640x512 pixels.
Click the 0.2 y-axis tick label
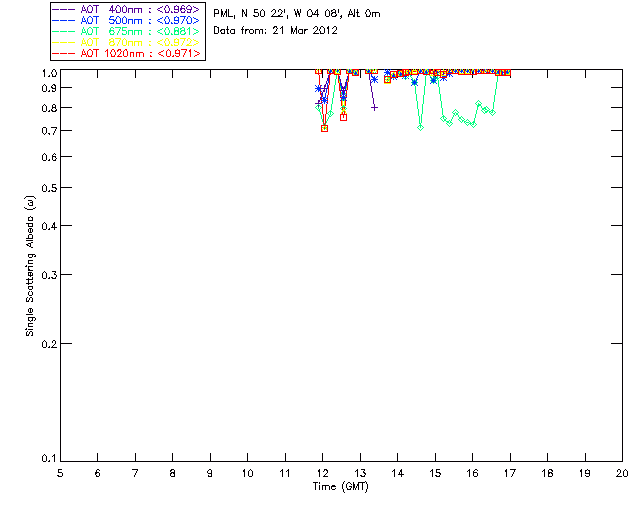pyautogui.click(x=49, y=344)
